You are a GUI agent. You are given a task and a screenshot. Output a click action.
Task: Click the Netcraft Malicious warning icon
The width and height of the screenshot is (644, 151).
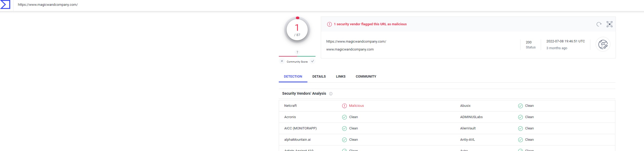[x=344, y=106]
